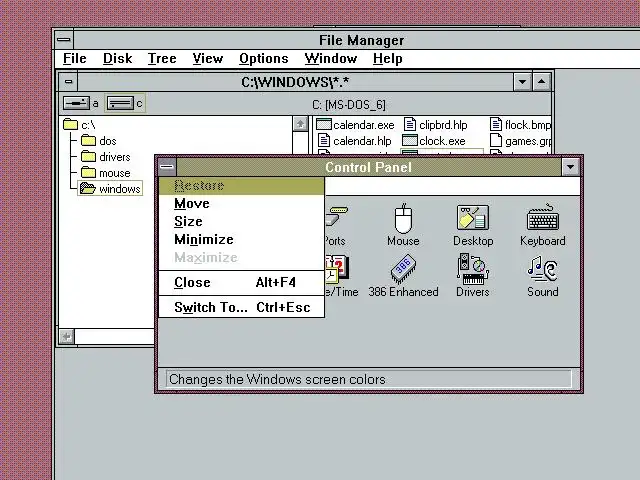Select flock.bmp file
The width and height of the screenshot is (640, 480).
coord(520,124)
